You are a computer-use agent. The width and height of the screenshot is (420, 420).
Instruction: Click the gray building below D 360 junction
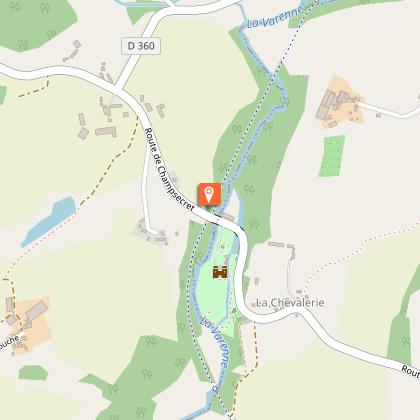(106, 131)
